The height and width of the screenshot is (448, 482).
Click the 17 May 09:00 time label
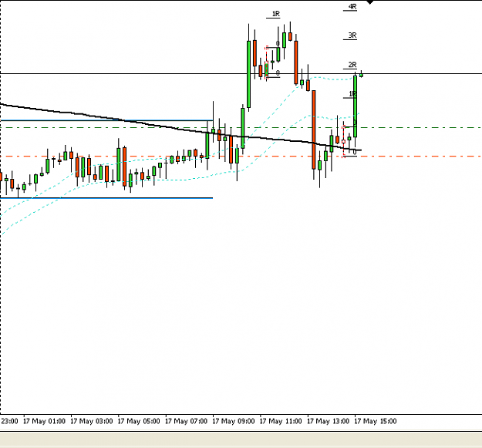[x=234, y=421]
